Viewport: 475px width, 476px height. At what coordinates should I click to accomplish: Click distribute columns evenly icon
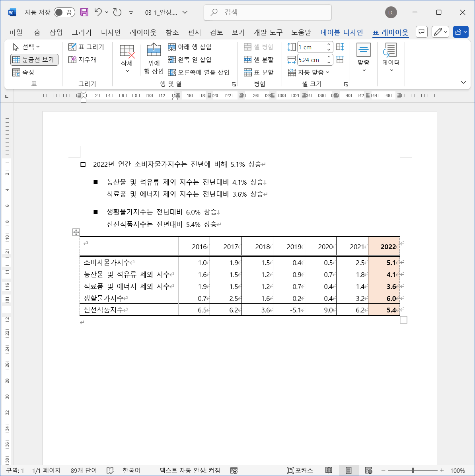(x=340, y=60)
